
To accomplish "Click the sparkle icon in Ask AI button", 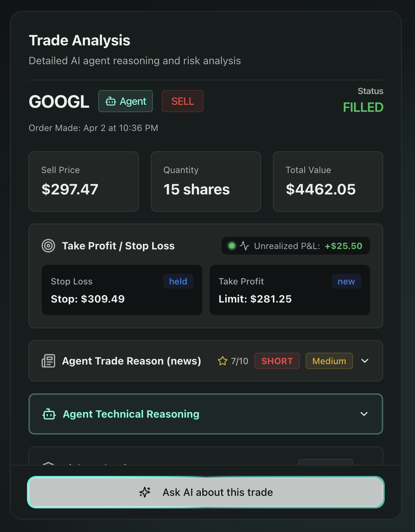I will click(145, 492).
